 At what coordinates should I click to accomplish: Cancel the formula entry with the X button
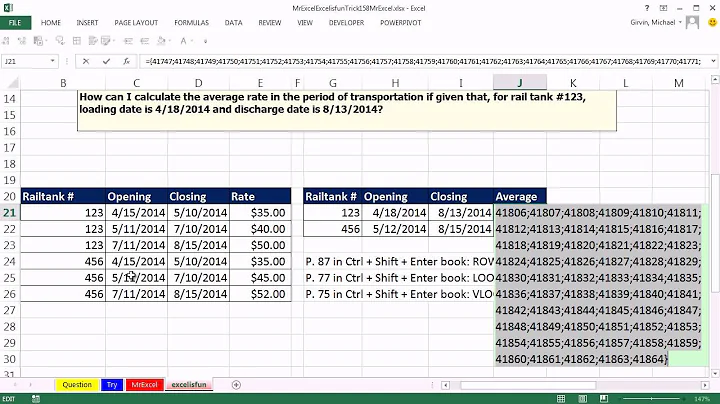tap(86, 61)
